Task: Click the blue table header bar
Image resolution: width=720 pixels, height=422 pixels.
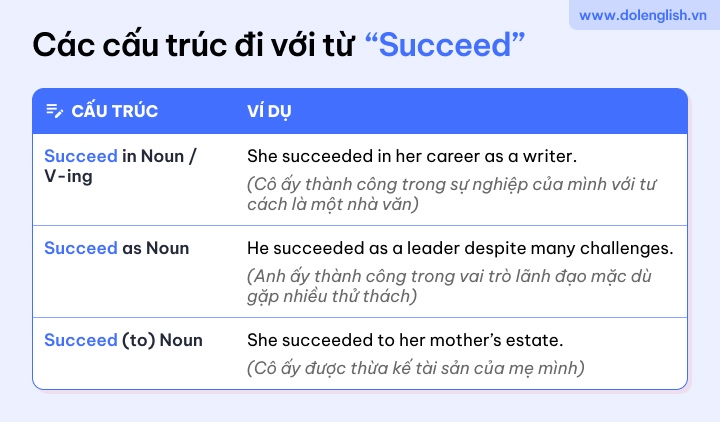Action: pyautogui.click(x=360, y=111)
